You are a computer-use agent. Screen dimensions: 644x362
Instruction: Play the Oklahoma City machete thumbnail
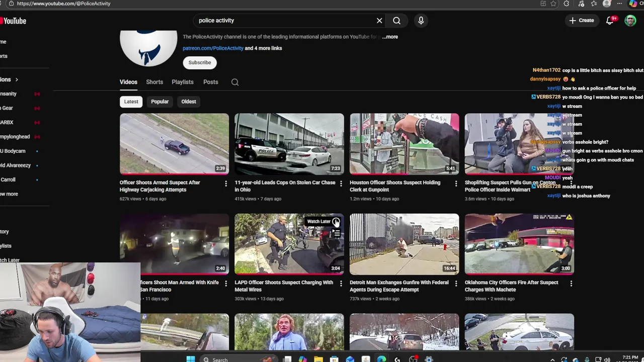[x=519, y=244]
